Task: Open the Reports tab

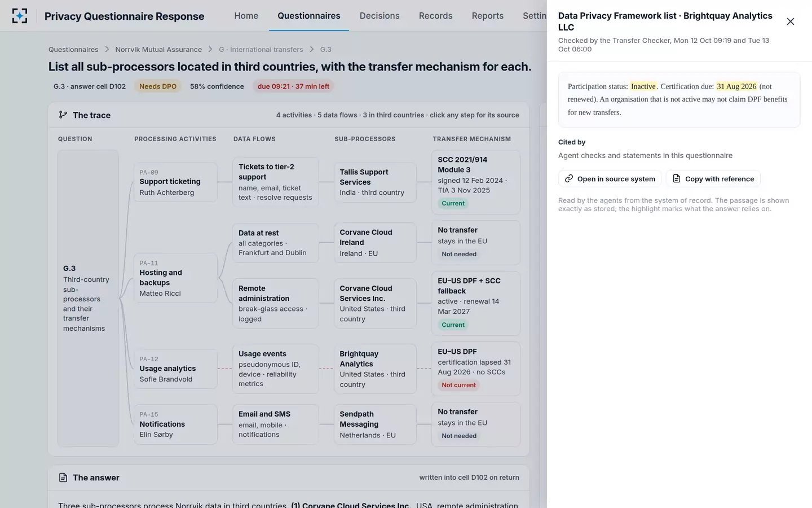Action: click(488, 16)
